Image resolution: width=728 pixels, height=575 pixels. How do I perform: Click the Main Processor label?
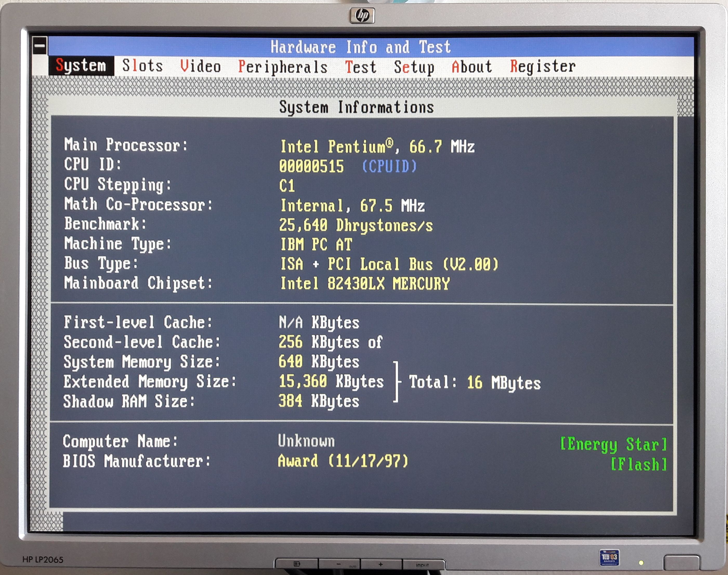click(x=126, y=145)
